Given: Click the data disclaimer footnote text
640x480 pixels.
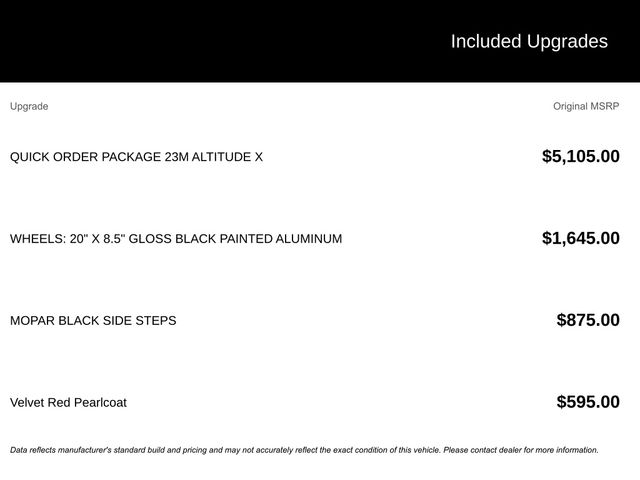Looking at the screenshot, I should point(304,450).
